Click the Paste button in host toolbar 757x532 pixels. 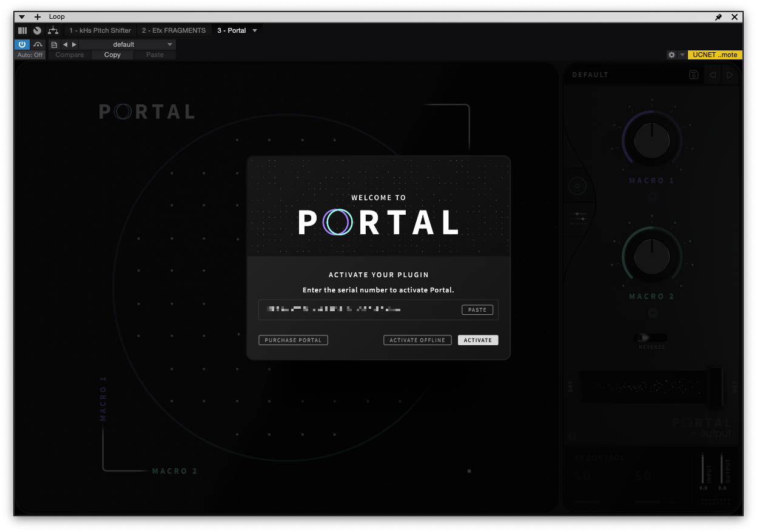[155, 55]
